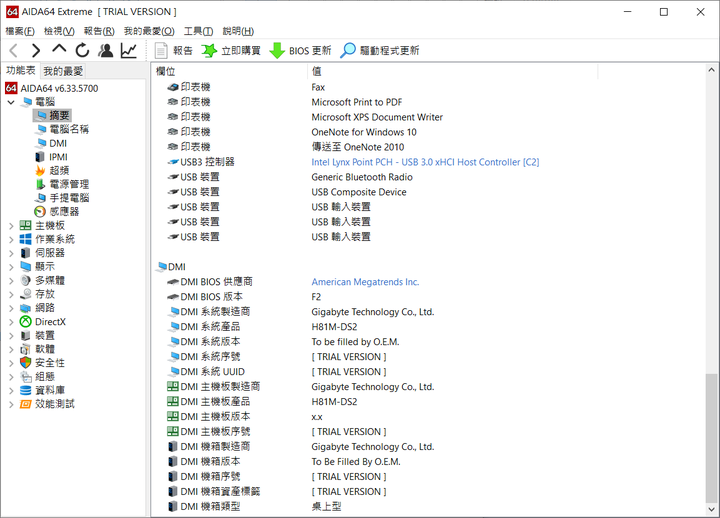Open the 檢視(V) menu
This screenshot has width=720, height=518.
coord(59,31)
